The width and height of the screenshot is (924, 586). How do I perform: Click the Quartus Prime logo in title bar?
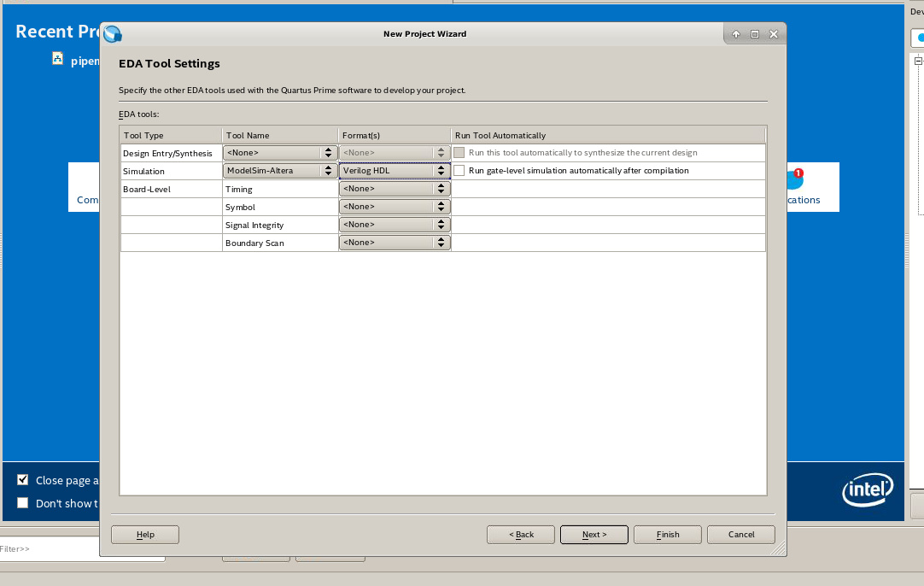tap(113, 34)
